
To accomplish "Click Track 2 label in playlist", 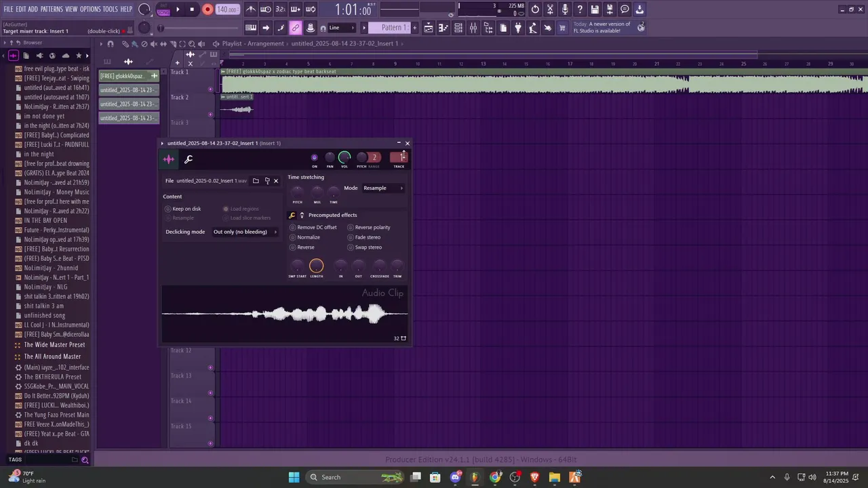I will 179,97.
